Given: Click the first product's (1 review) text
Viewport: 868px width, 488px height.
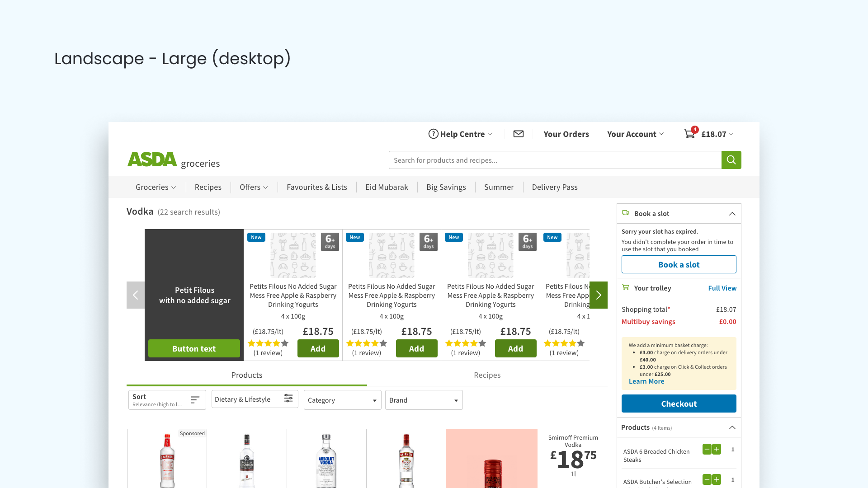Looking at the screenshot, I should pos(268,353).
